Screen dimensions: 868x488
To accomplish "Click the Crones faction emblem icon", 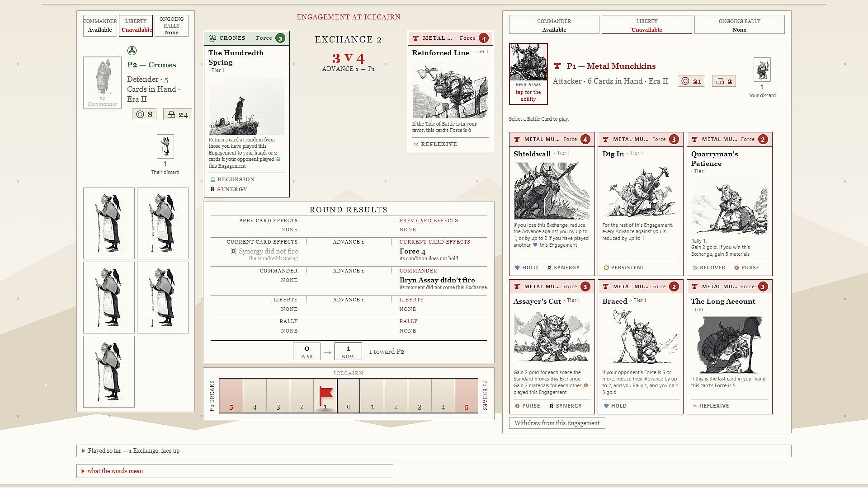I will coord(132,51).
